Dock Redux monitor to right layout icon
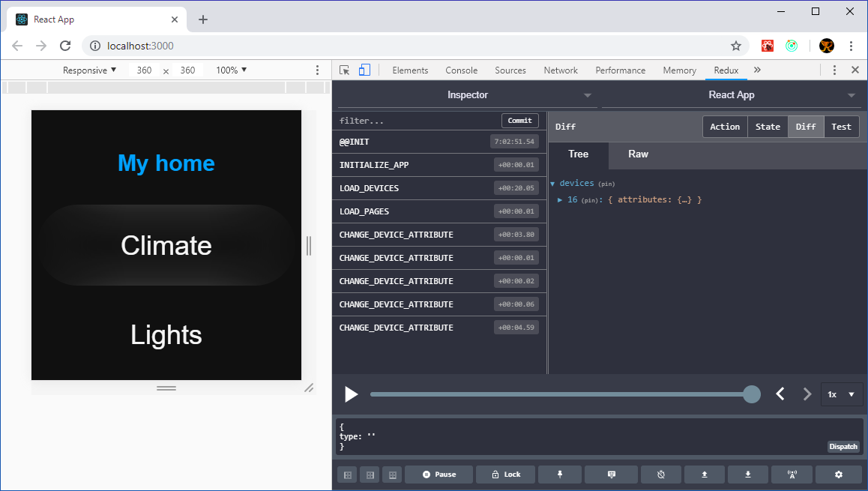 [370, 475]
